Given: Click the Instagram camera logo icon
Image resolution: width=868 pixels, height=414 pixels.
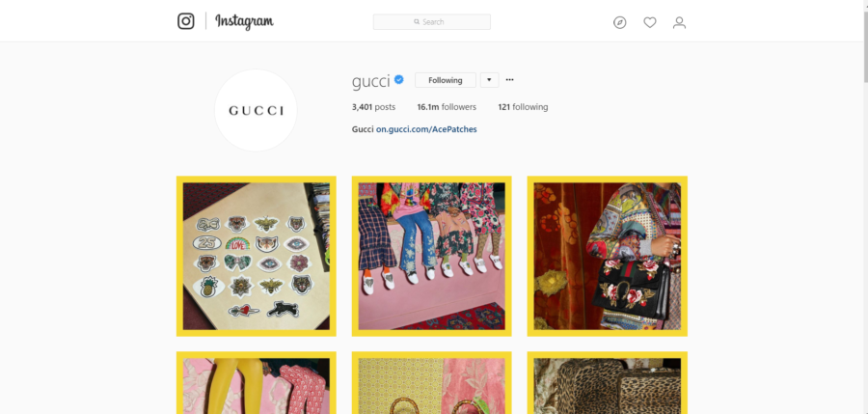Looking at the screenshot, I should 186,21.
